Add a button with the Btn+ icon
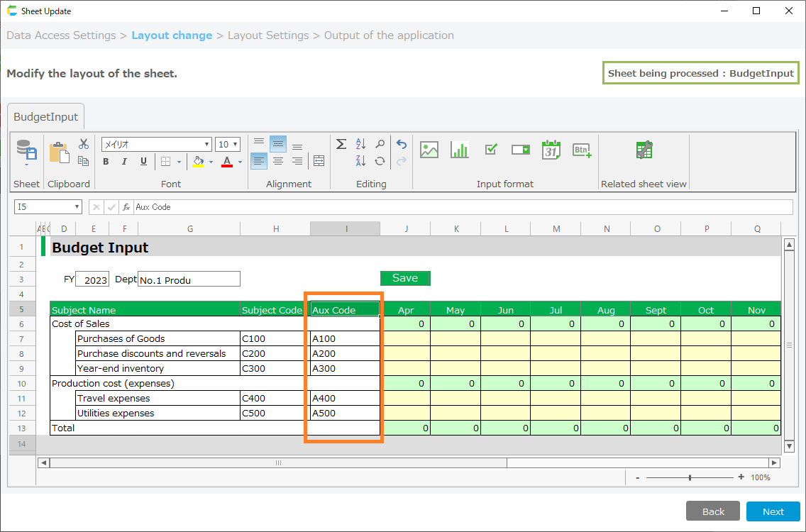This screenshot has width=806, height=532. pyautogui.click(x=582, y=150)
